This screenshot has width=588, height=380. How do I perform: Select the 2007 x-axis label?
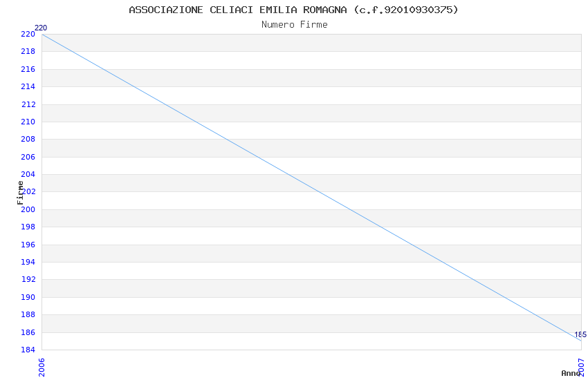point(581,368)
